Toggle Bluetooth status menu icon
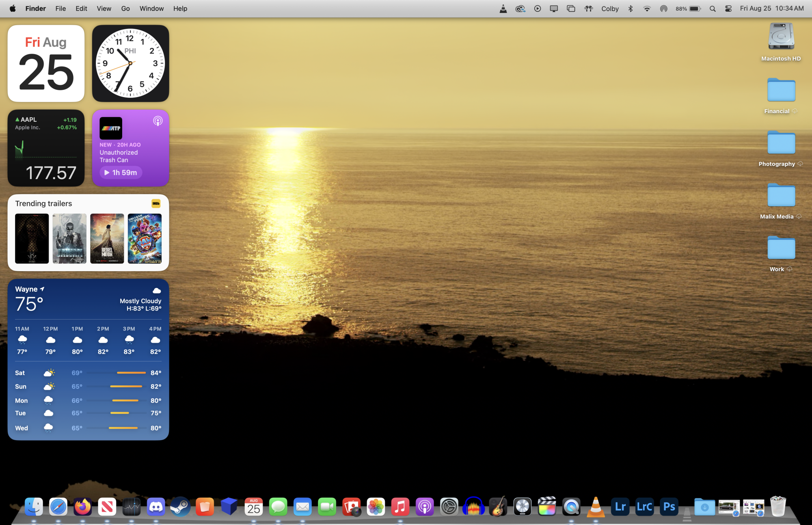The width and height of the screenshot is (812, 525). coord(631,9)
